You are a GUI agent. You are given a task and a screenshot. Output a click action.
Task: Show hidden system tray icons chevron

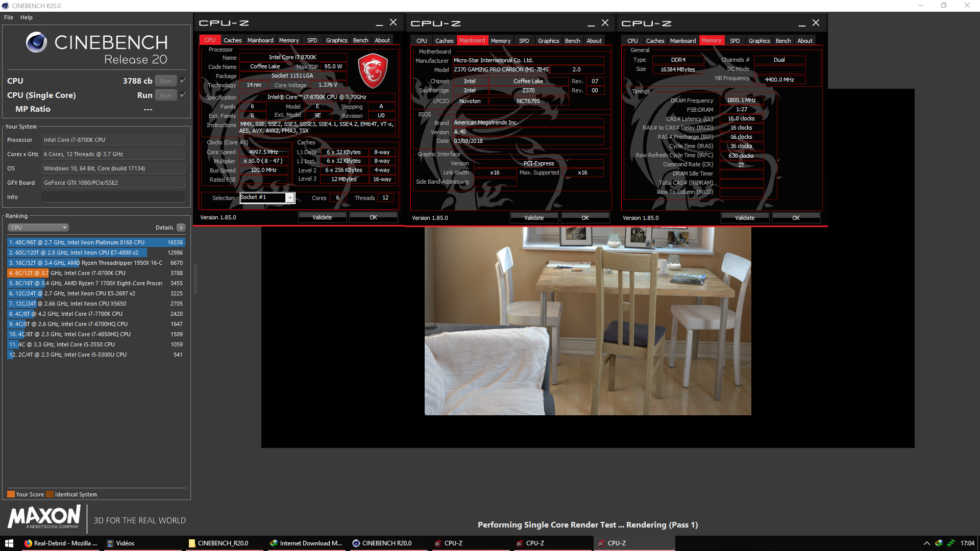[926, 543]
